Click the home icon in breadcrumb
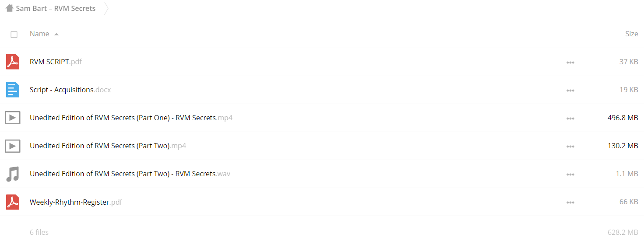 click(10, 8)
